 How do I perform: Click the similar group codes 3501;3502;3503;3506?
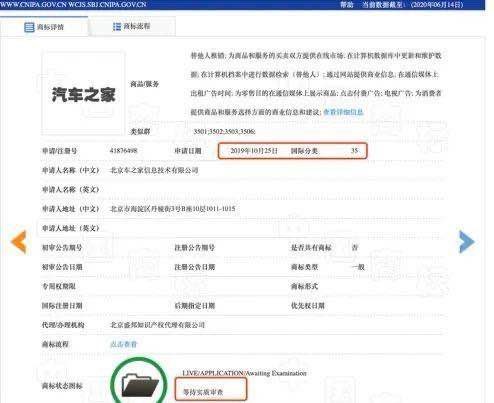point(224,132)
